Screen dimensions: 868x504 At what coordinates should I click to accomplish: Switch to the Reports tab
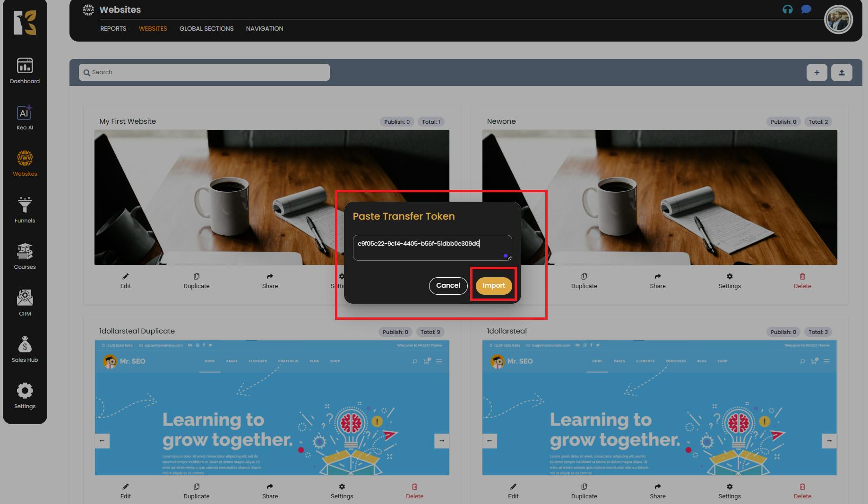pos(113,28)
